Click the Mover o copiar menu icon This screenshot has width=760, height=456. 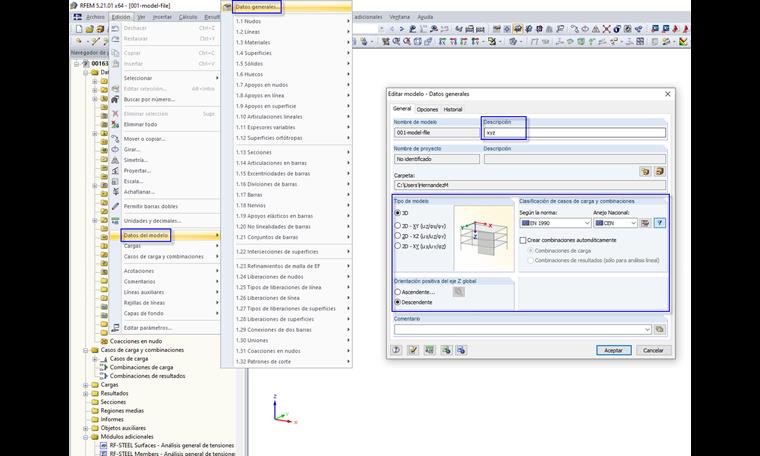click(115, 139)
